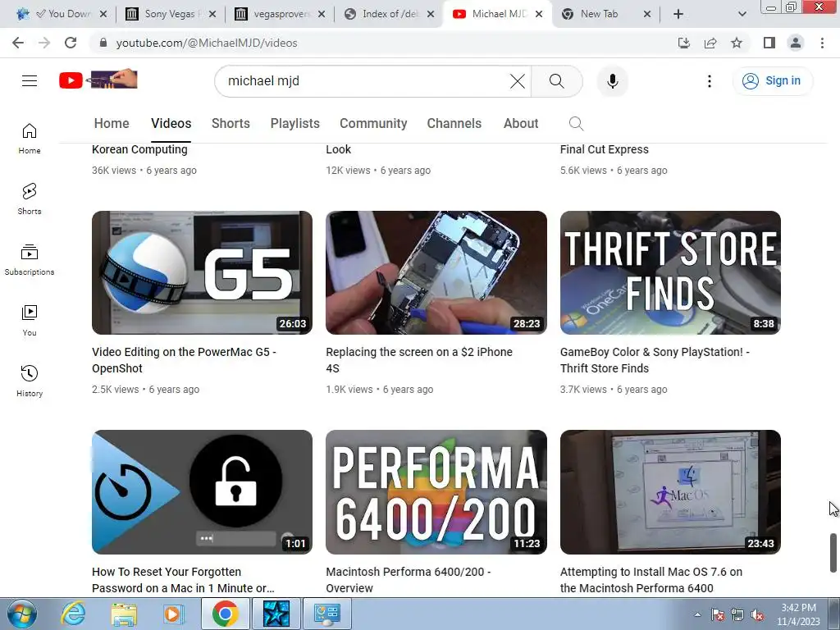Reload the page

(x=71, y=43)
